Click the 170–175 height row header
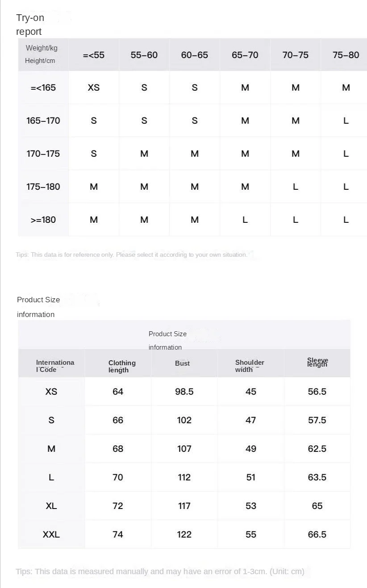The width and height of the screenshot is (367, 588). pos(43,154)
